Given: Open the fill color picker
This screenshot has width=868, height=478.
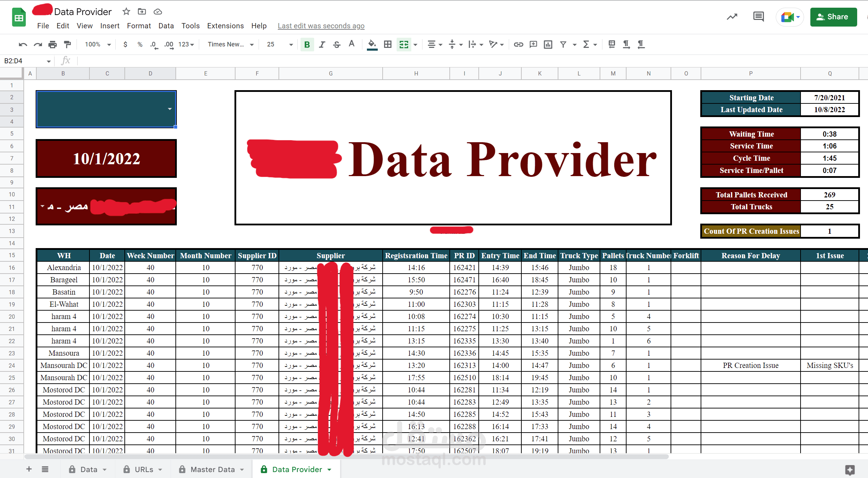Looking at the screenshot, I should (x=372, y=44).
